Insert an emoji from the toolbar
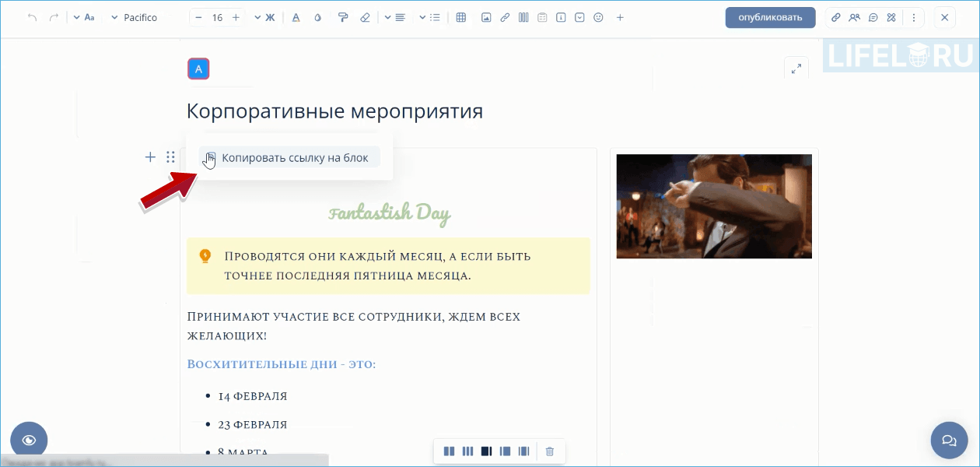Viewport: 980px width, 467px height. coord(598,17)
